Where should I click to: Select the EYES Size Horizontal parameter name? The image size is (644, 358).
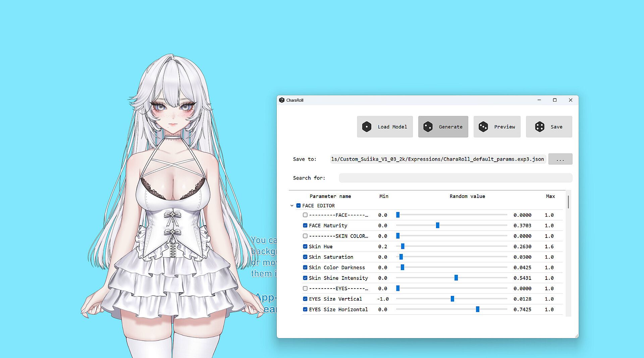pos(338,309)
